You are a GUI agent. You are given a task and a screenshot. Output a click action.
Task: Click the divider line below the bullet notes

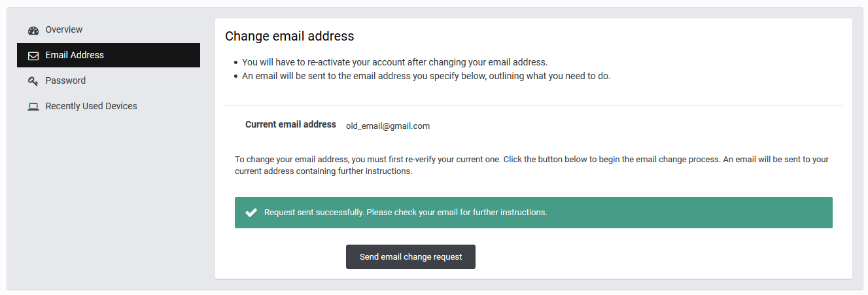click(533, 105)
